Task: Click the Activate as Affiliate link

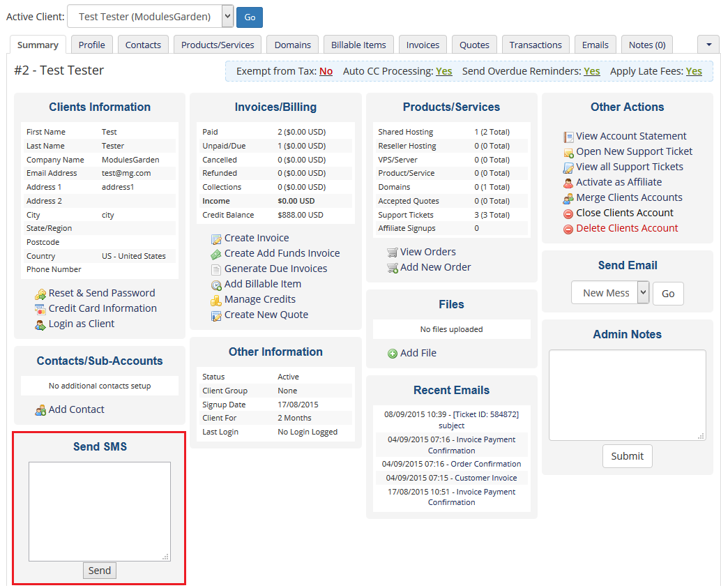Action: click(x=619, y=182)
